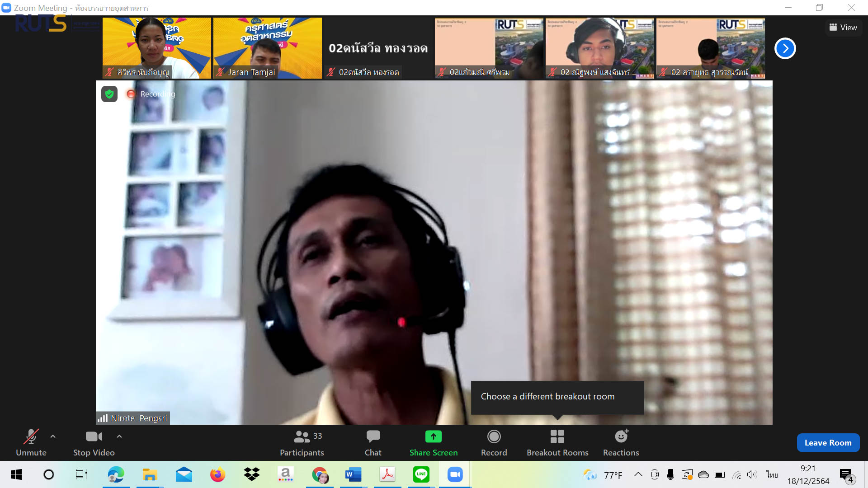Screen dimensions: 868x488
Task: Click the green encryption shield icon
Action: [x=109, y=94]
